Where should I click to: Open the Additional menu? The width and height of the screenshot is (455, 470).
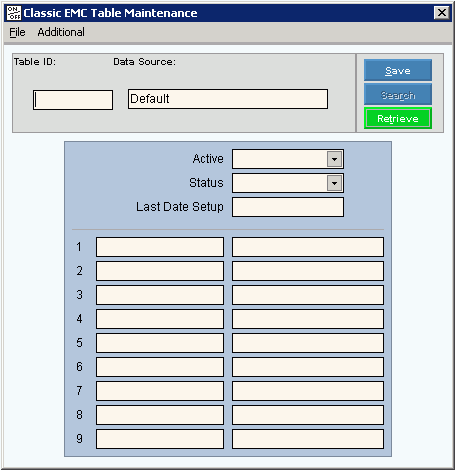(x=61, y=32)
